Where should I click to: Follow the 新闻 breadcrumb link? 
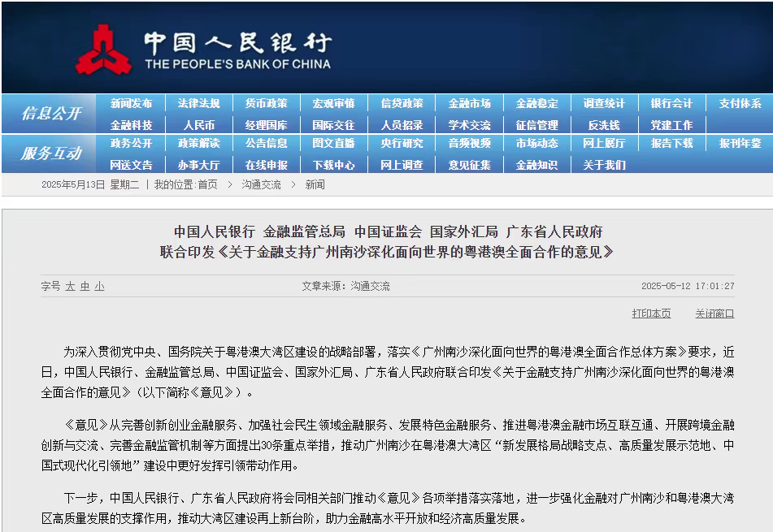click(x=315, y=184)
